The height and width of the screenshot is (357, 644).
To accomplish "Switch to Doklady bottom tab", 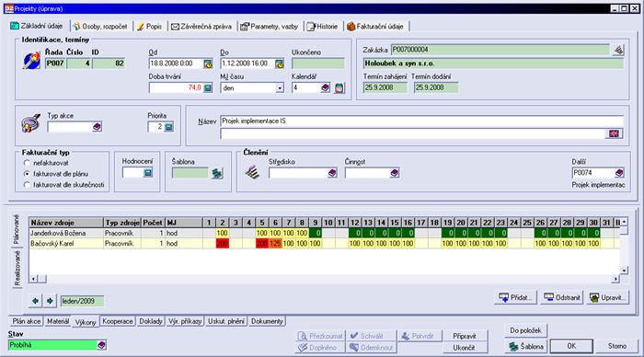I will pos(151,321).
